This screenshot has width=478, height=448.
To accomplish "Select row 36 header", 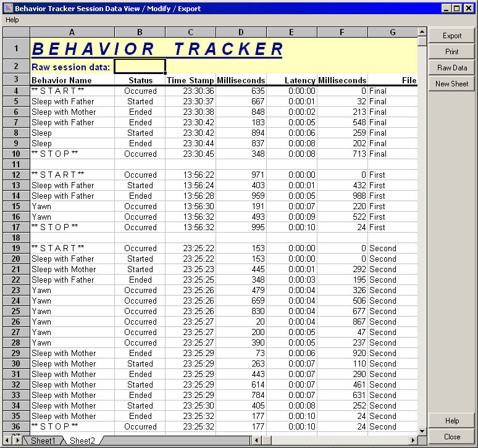I will point(16,426).
